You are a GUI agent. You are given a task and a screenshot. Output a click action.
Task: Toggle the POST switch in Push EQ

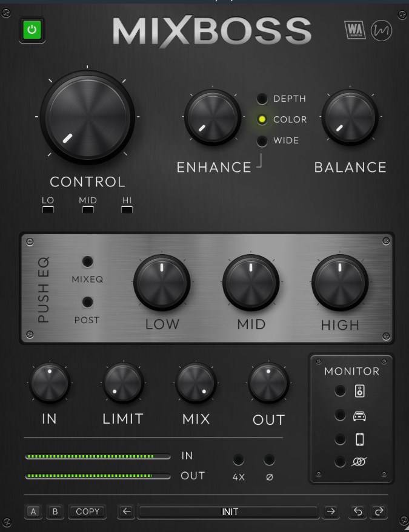coord(88,302)
